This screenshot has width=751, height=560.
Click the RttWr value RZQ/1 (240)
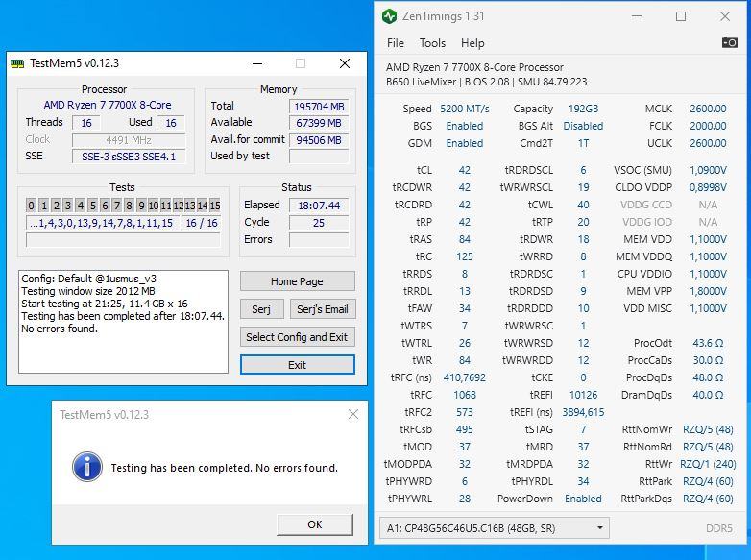coord(708,464)
